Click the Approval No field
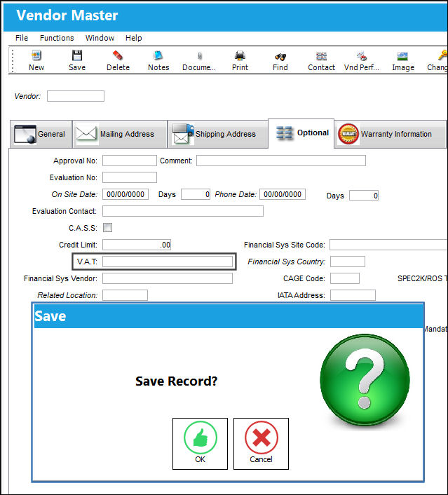Screen dimensions: 448x495 [130, 161]
